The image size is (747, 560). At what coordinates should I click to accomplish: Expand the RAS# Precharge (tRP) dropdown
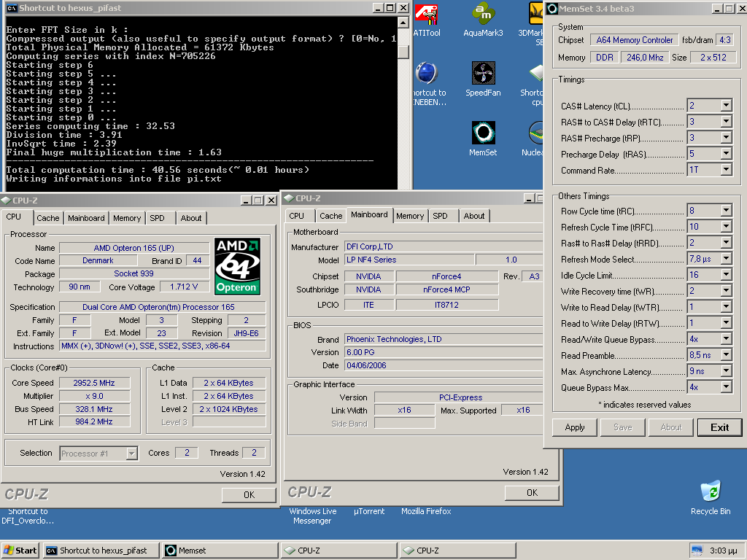[x=726, y=138]
